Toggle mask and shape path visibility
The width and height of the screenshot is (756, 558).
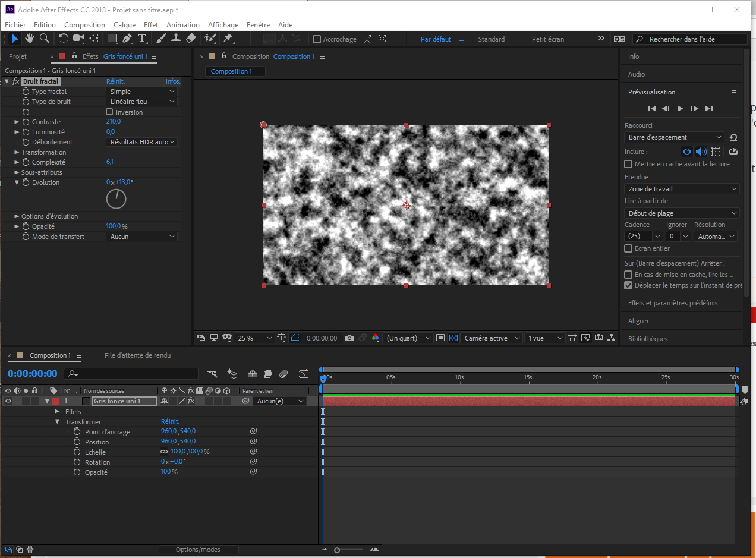pyautogui.click(x=295, y=338)
